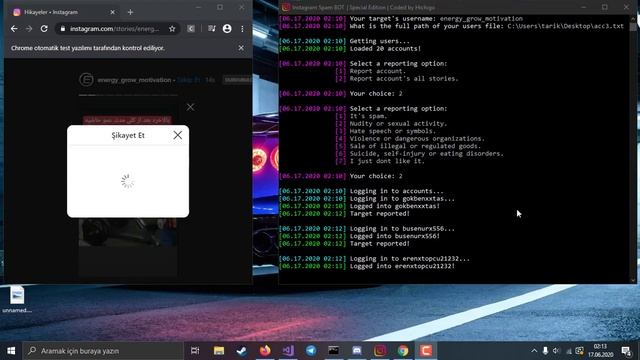Open Google Chrome from taskbar
Image resolution: width=640 pixels, height=360 pixels.
coord(403,351)
